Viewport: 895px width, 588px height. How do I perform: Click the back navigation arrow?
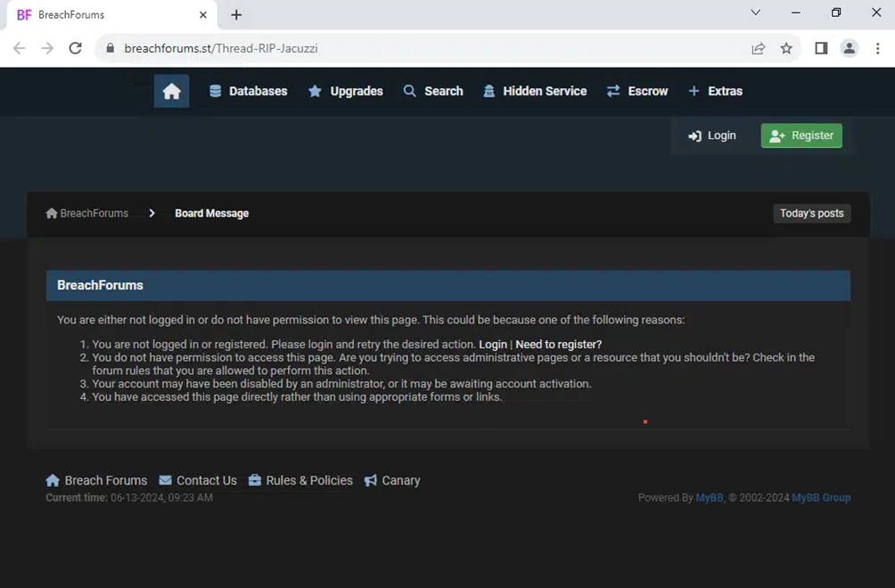[19, 48]
